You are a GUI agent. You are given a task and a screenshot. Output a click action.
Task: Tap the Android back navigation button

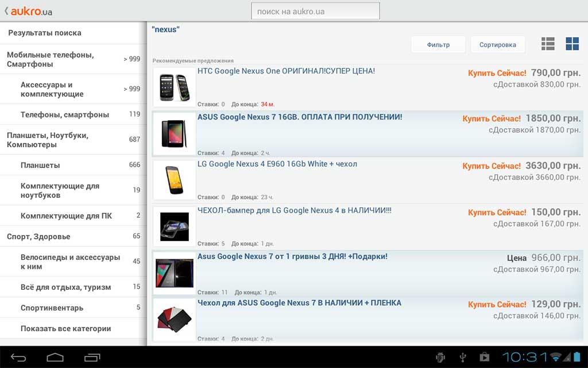coord(18,358)
